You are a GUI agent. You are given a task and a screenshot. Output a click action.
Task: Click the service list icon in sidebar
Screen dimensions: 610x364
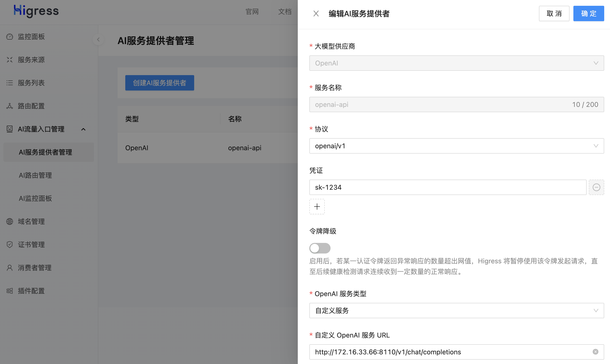10,83
